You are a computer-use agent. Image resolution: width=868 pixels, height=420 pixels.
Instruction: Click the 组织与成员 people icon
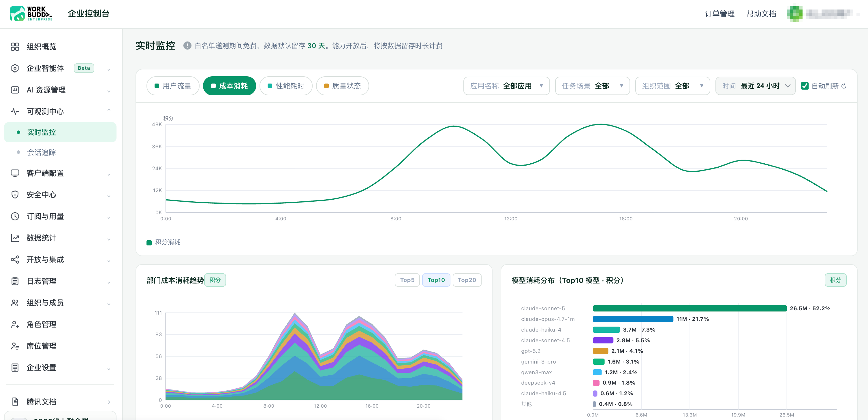[15, 302]
